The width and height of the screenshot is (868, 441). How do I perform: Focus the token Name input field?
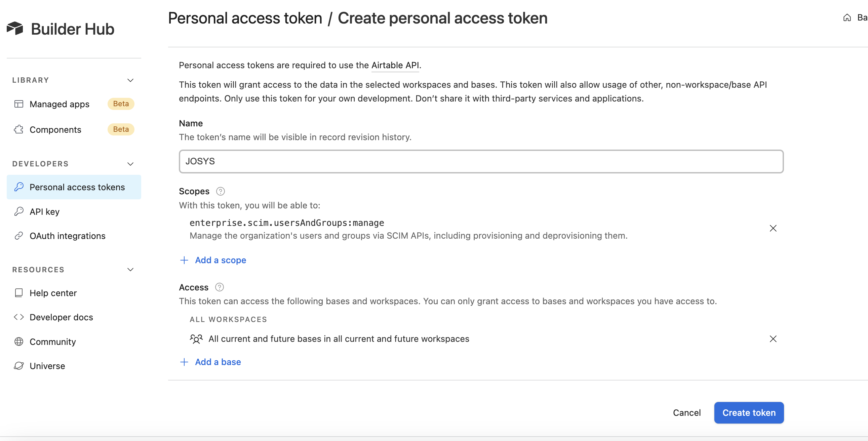tap(481, 161)
